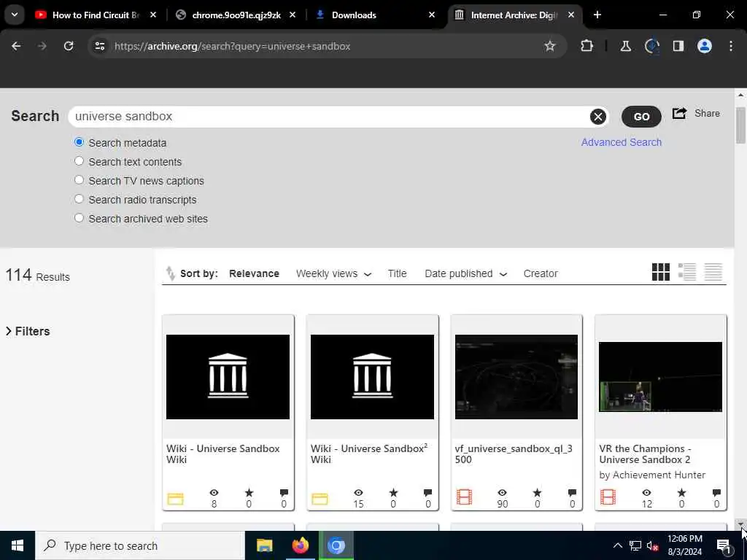Click the Share arrow icon
This screenshot has width=747, height=560.
tap(679, 113)
